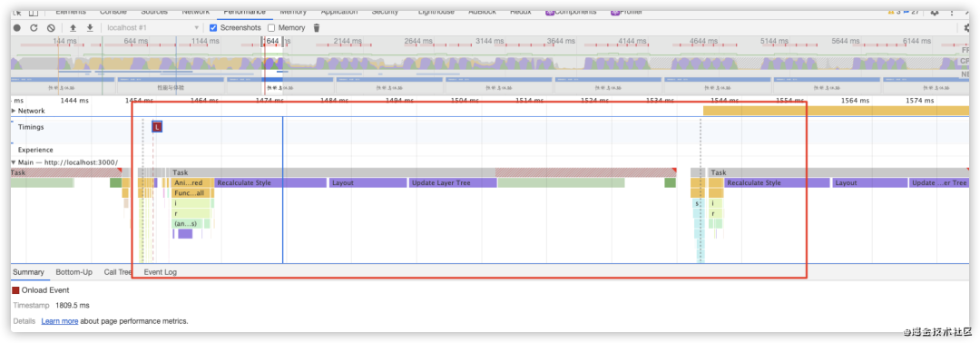This screenshot has width=980, height=343.
Task: Select the first Recalculate Style block
Action: pyautogui.click(x=270, y=183)
